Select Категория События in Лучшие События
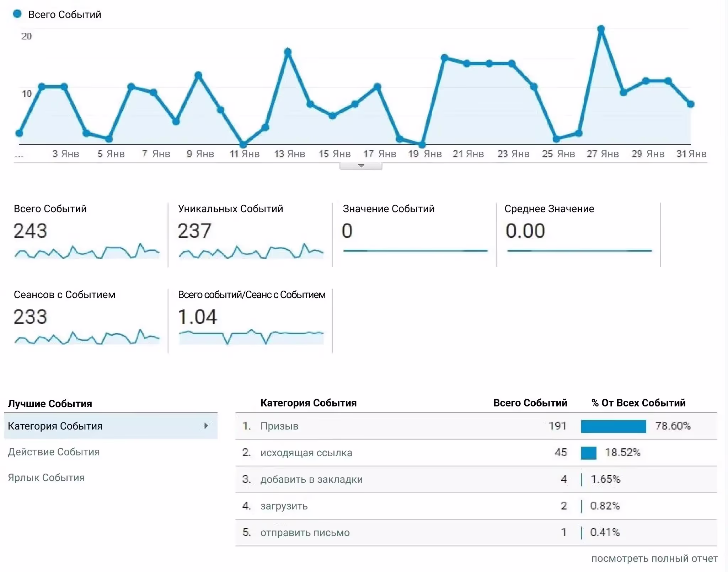Viewport: 728px width, 572px height. pos(55,426)
